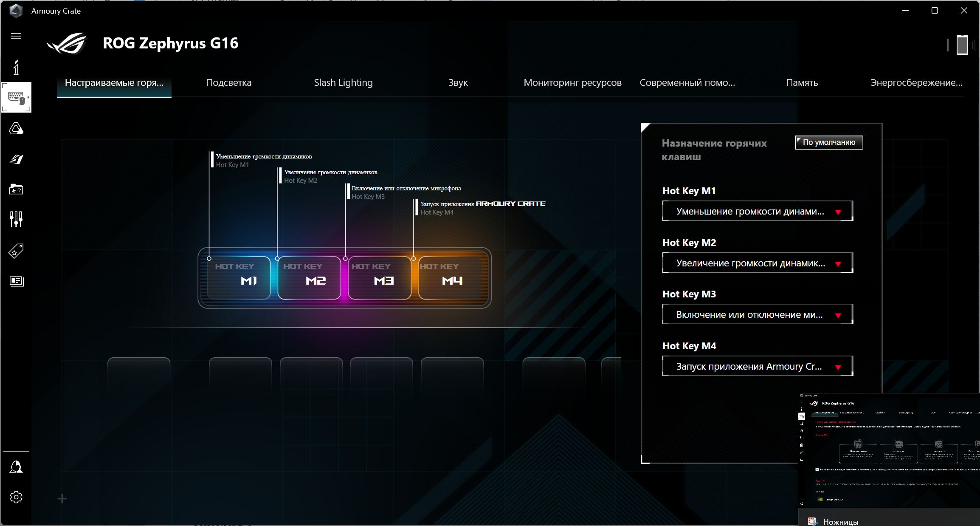The image size is (980, 526).
Task: Click the phone device icon at top right
Action: pos(962,45)
